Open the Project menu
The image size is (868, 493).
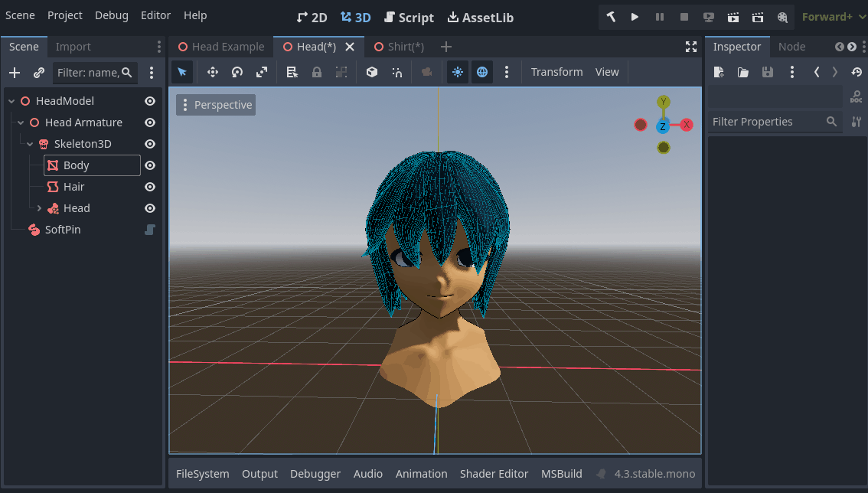65,15
